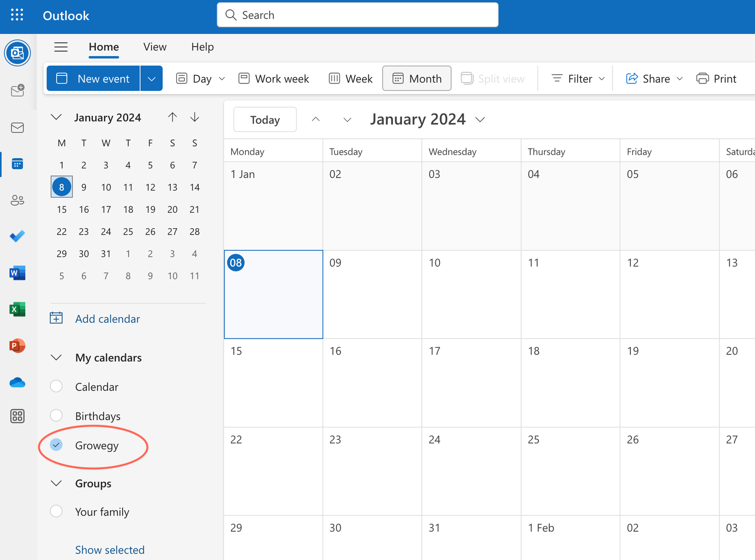
Task: Click the Add calendar link
Action: [107, 319]
